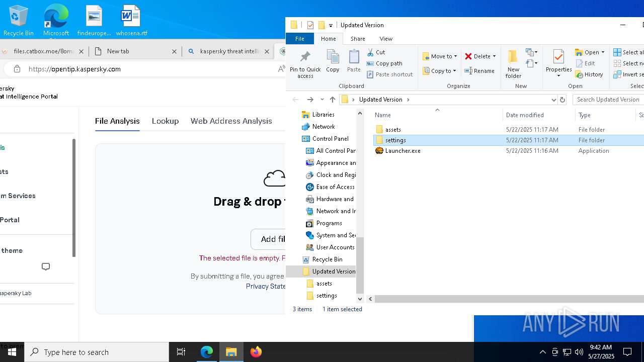Click quick access New folder icon in title bar
This screenshot has width=644, height=362.
point(321,25)
